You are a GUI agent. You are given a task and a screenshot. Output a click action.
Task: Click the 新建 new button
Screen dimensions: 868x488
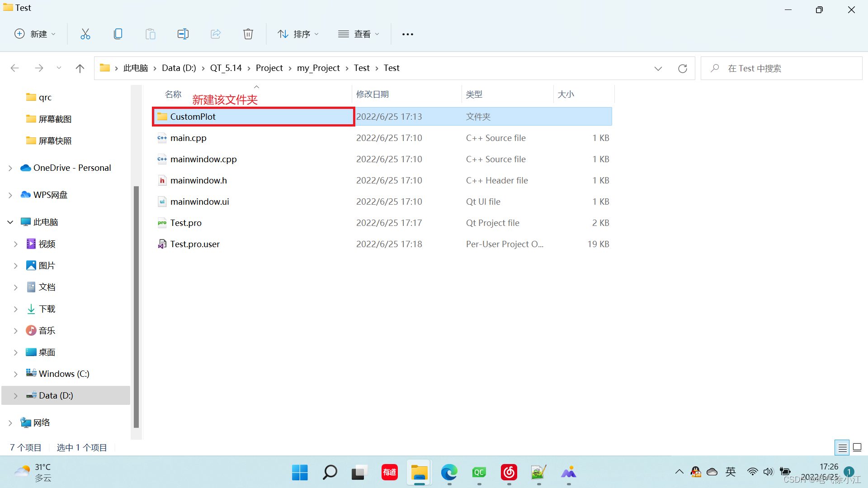pos(35,34)
